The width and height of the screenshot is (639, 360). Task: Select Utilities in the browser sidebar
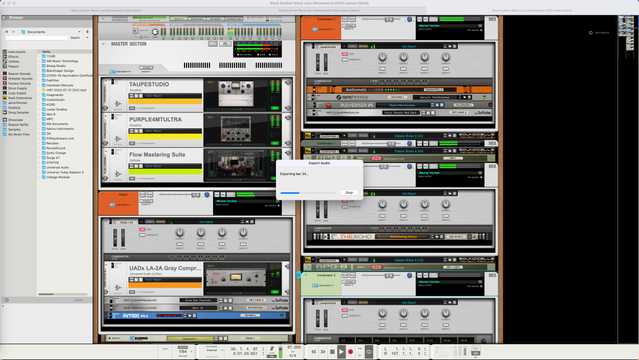click(x=14, y=62)
